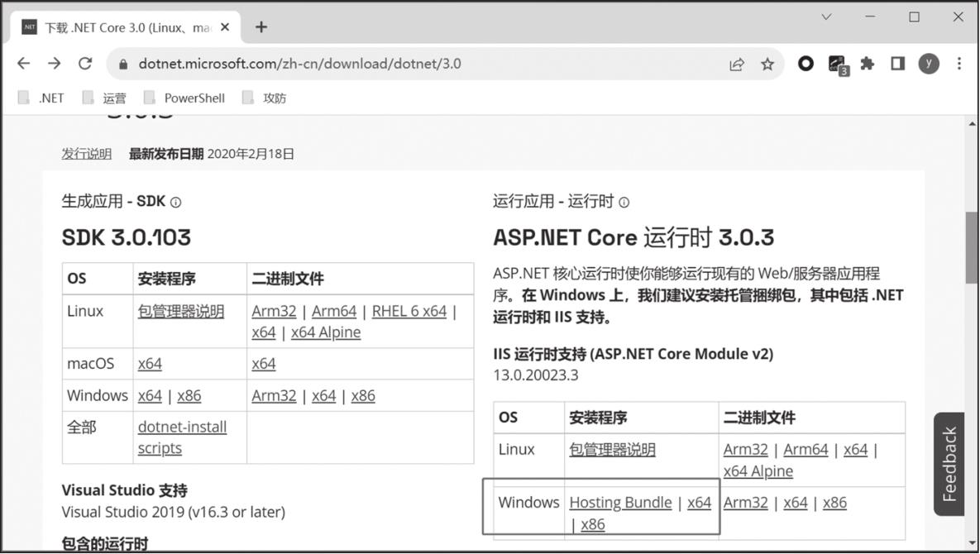Download SDK Linux Arm64 binary
The height and width of the screenshot is (554, 980).
point(334,311)
